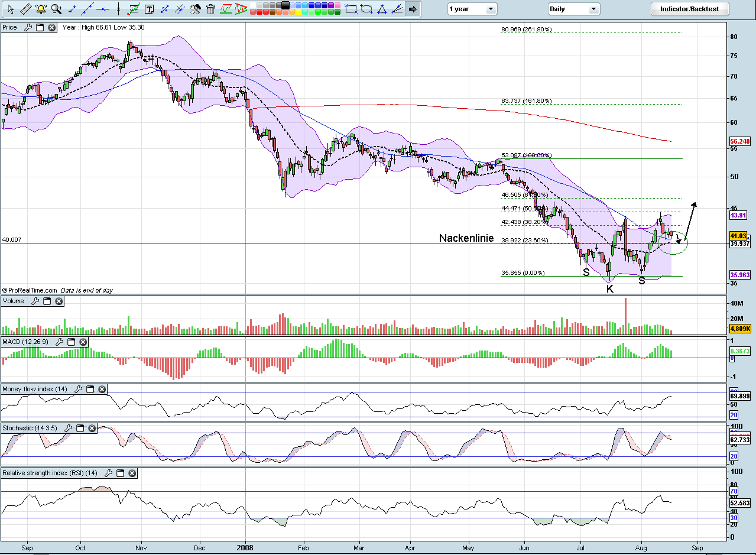756x555 pixels.
Task: Click the trash can delete tool
Action: pos(210,9)
